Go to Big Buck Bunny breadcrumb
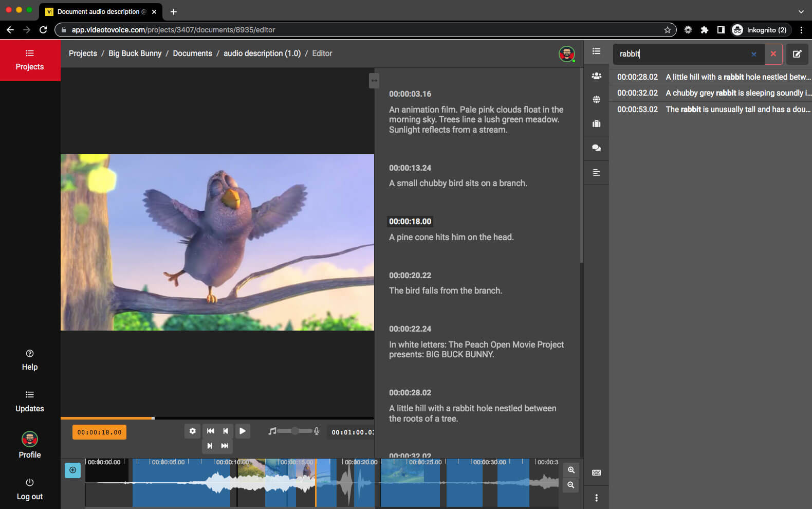 135,53
